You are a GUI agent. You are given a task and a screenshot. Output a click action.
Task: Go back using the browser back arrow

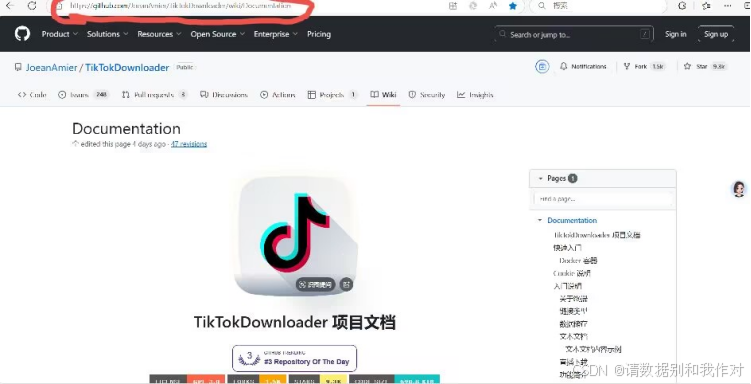click(10, 6)
